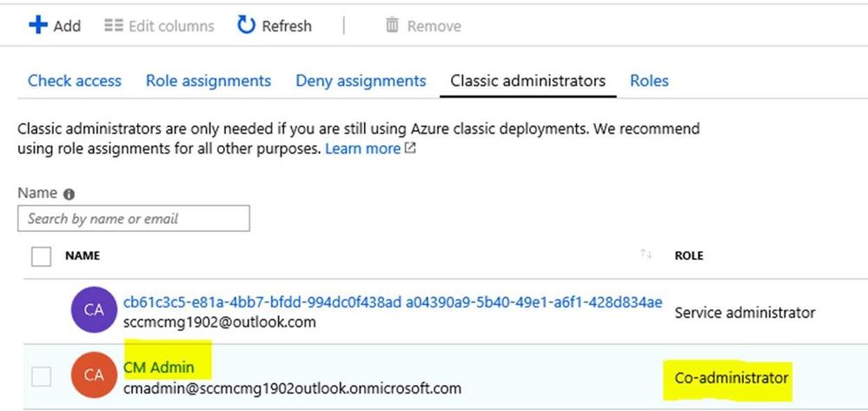This screenshot has width=868, height=411.
Task: Click the orange CA avatar for CM Admin
Action: pos(94,375)
